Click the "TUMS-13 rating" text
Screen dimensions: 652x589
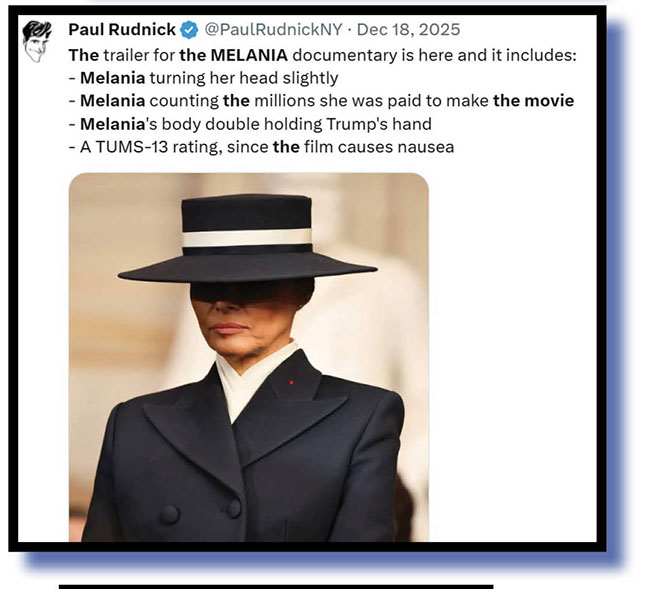point(158,147)
